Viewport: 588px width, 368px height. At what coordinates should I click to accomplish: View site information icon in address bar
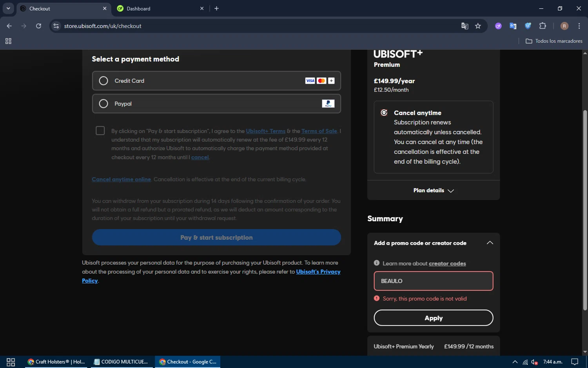56,26
